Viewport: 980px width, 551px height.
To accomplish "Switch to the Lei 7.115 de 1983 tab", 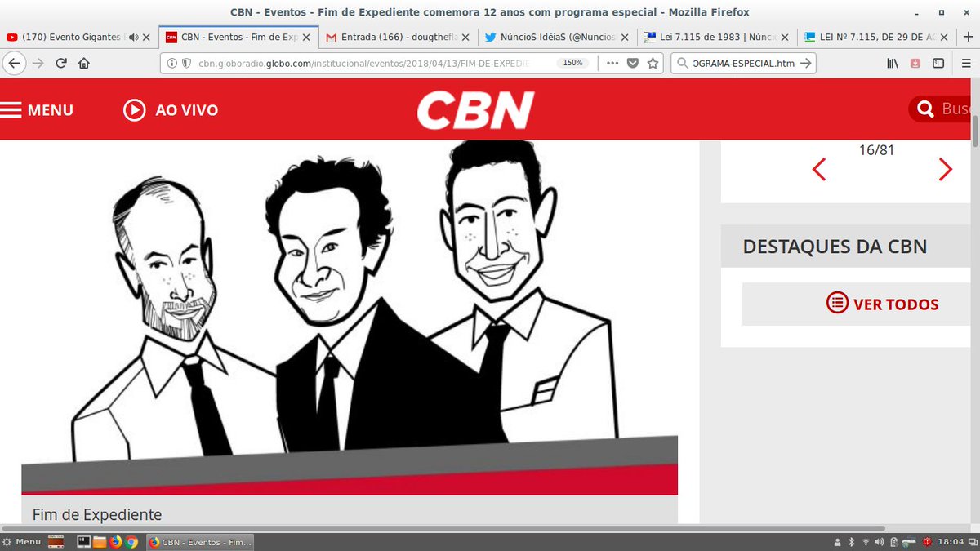I will pos(718,37).
